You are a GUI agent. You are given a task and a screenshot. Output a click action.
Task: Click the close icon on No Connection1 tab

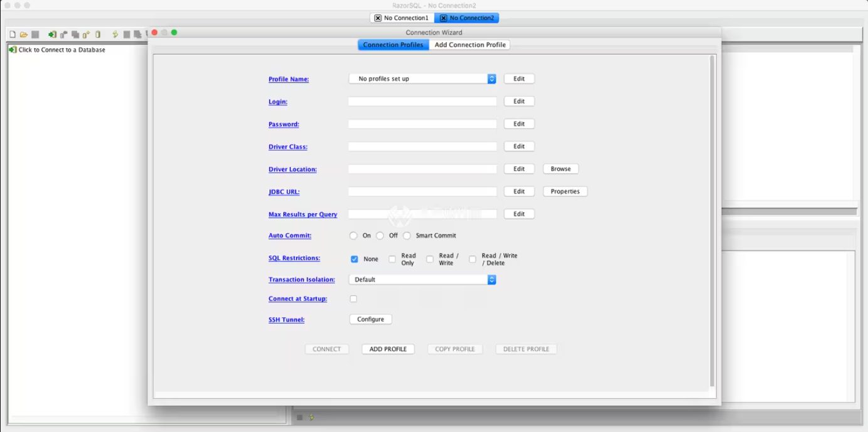[378, 18]
